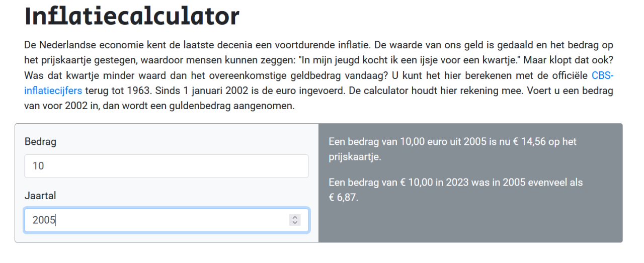This screenshot has height=263, width=644.
Task: Select the Jaartal field label
Action: (x=40, y=196)
